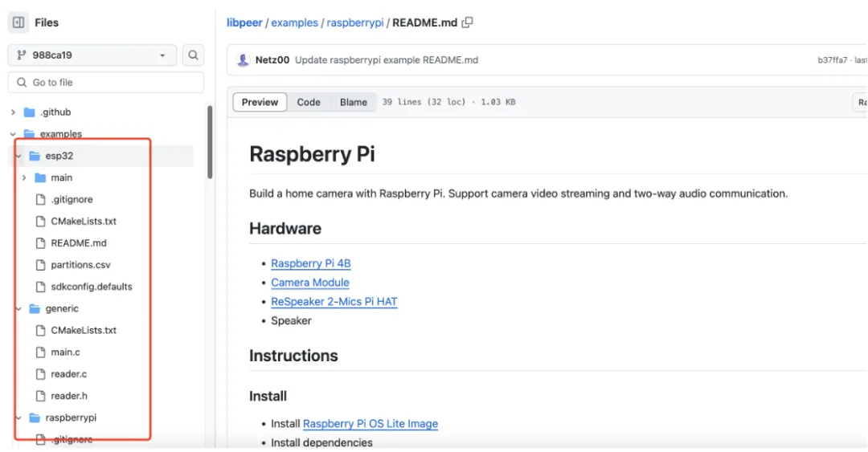This screenshot has width=868, height=452.
Task: Expand the main folder chevron
Action: pyautogui.click(x=24, y=177)
